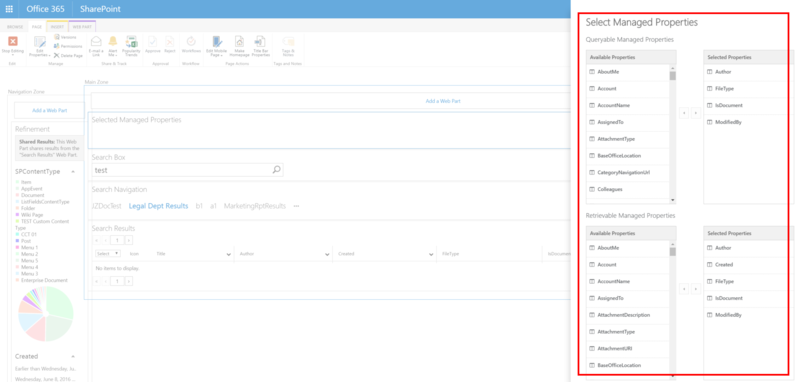Switch to the PAGE ribbon tab
This screenshot has width=800, height=382.
pyautogui.click(x=37, y=27)
